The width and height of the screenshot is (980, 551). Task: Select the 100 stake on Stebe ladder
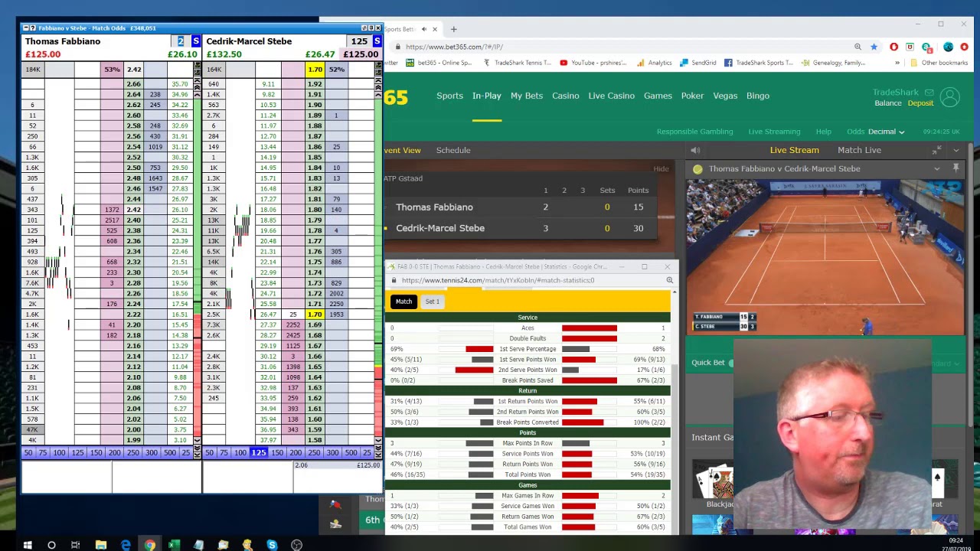click(240, 453)
